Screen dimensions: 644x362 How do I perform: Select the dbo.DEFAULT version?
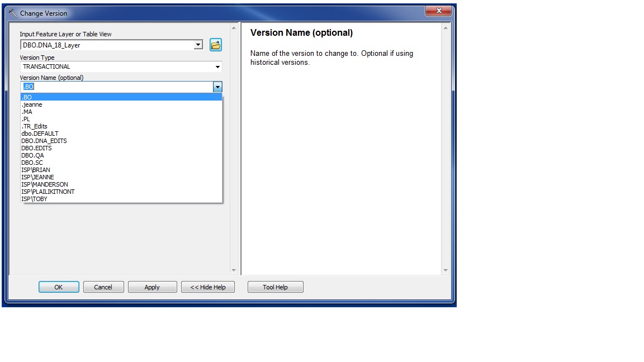[x=121, y=134]
